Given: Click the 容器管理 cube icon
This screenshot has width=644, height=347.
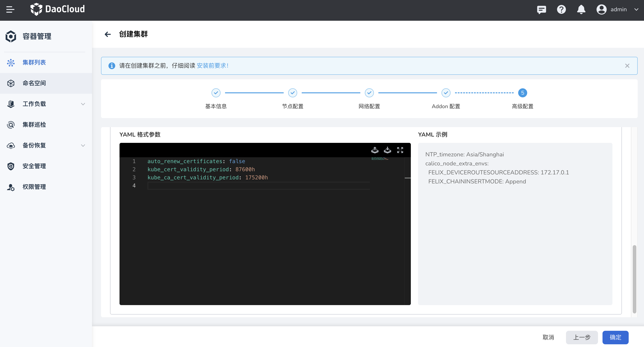Looking at the screenshot, I should pyautogui.click(x=11, y=36).
